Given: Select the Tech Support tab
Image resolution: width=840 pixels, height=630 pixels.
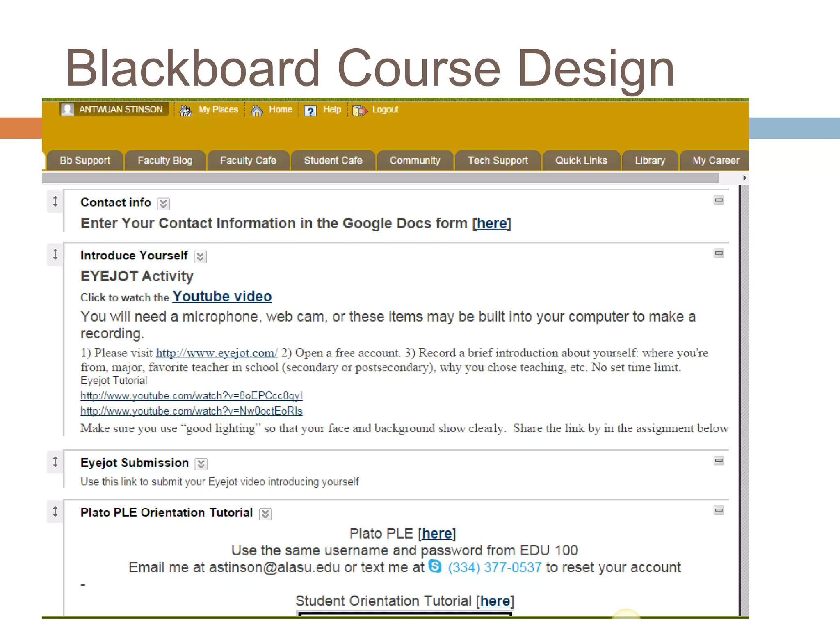Looking at the screenshot, I should click(498, 160).
